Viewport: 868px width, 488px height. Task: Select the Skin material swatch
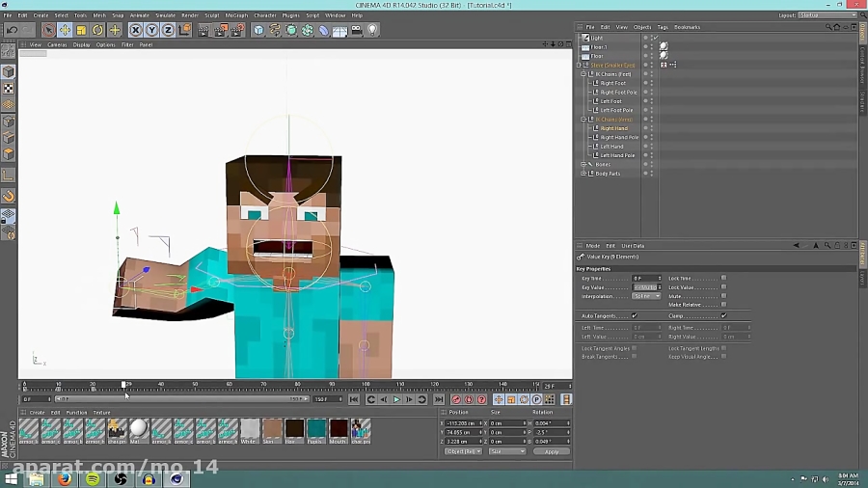pyautogui.click(x=272, y=431)
